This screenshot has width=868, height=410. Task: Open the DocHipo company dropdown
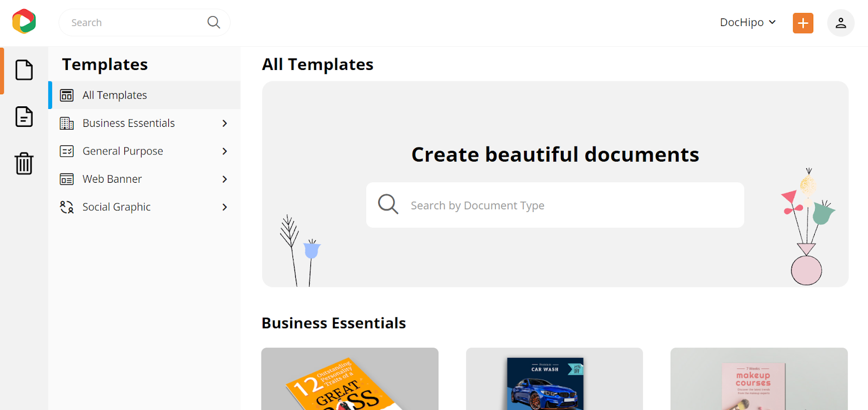(x=748, y=22)
